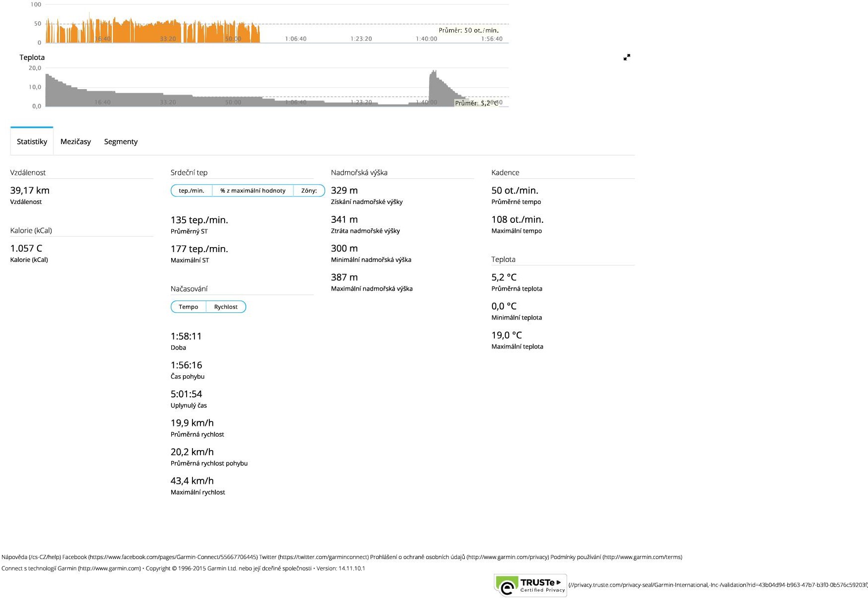Toggle timing display to Rychlost
The image size is (868, 614).
(226, 307)
